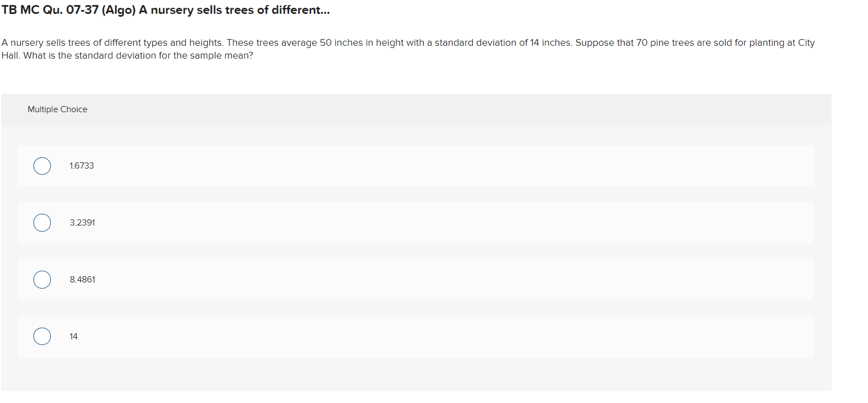Click the Multiple Choice header label
Image resolution: width=868 pixels, height=403 pixels.
57,109
